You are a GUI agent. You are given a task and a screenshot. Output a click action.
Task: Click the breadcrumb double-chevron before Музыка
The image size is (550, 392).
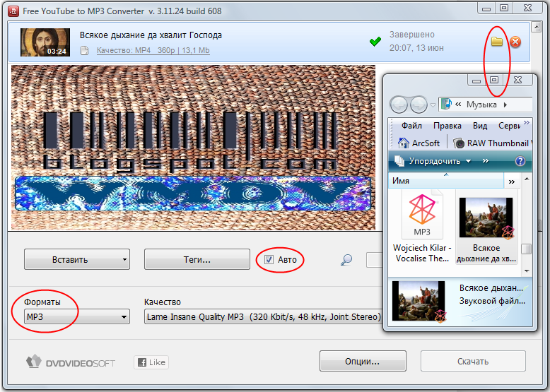pyautogui.click(x=458, y=105)
